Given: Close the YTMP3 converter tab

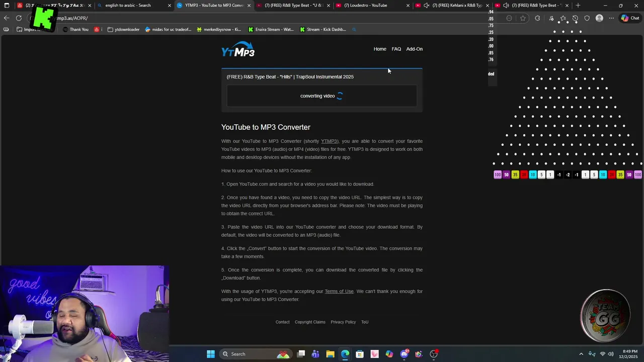Looking at the screenshot, I should pos(249,5).
